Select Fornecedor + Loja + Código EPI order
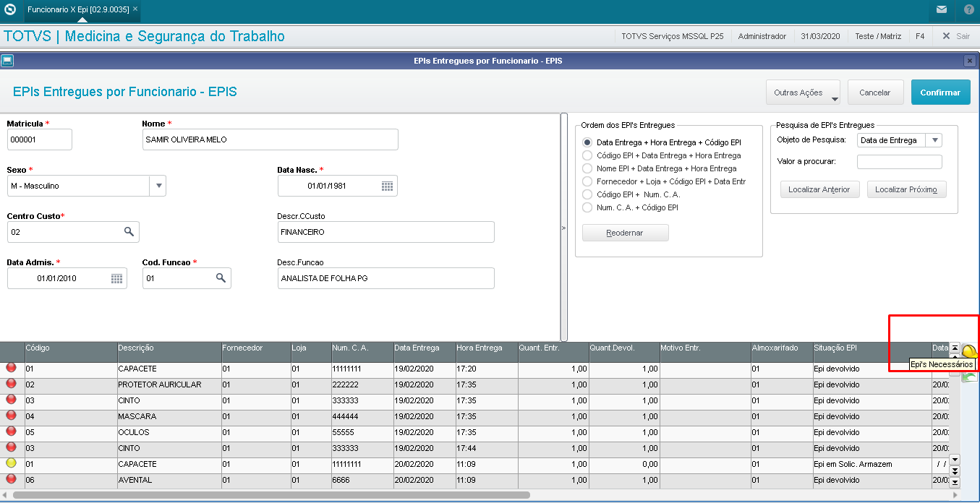 [587, 181]
